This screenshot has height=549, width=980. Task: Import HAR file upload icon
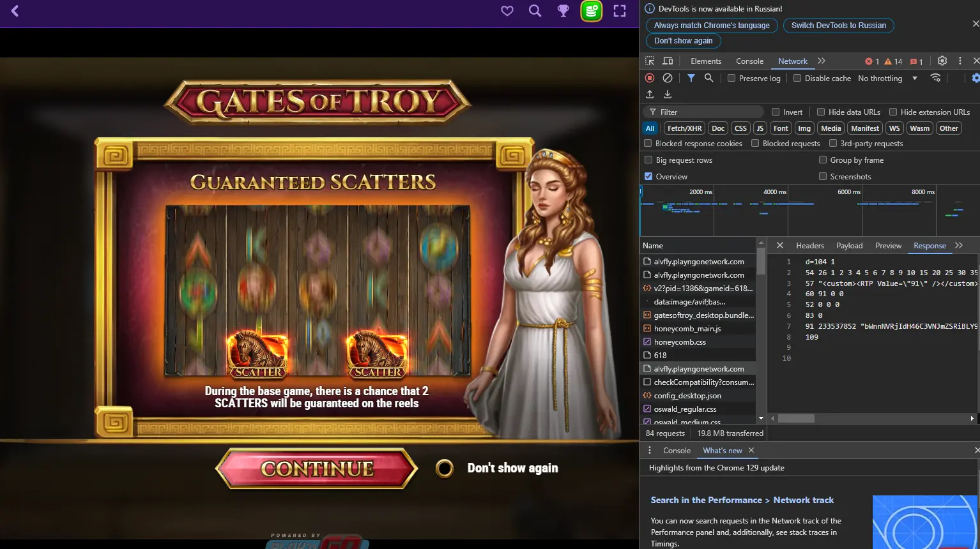tap(650, 94)
